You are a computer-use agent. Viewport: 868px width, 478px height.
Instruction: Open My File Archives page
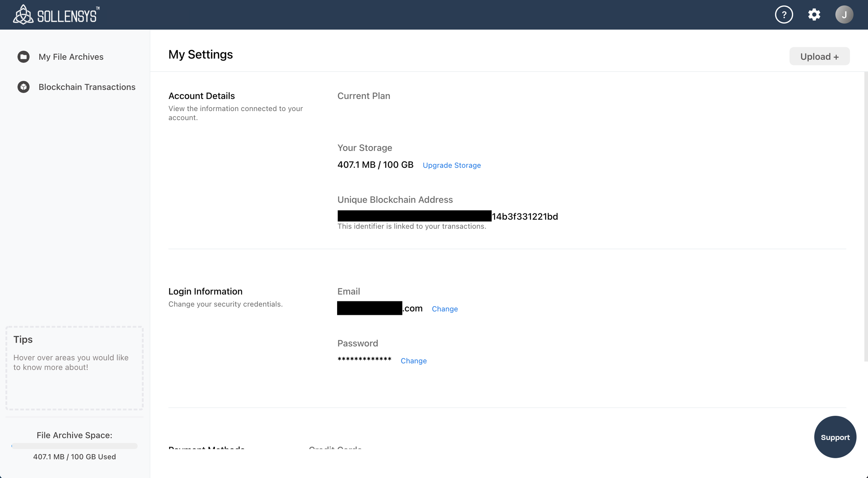click(x=71, y=57)
